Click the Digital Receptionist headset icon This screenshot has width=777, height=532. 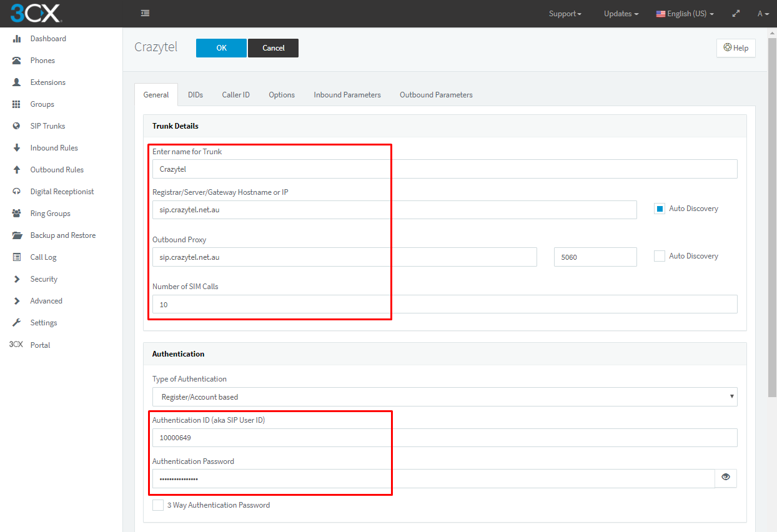pyautogui.click(x=17, y=192)
